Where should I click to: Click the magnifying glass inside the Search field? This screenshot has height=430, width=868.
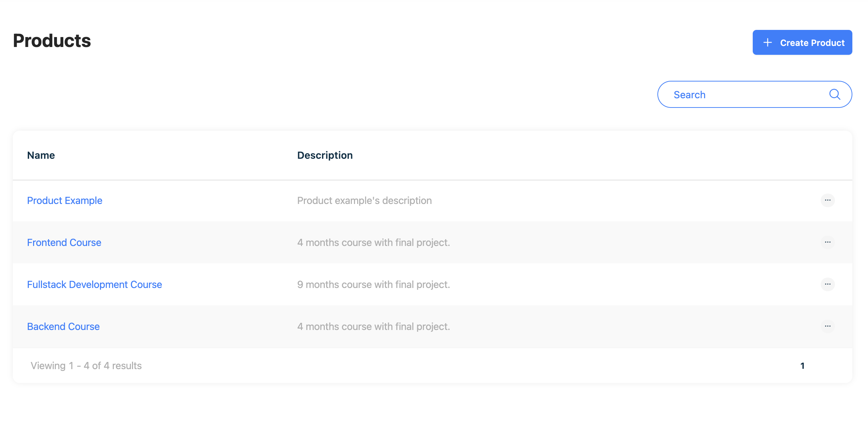pos(835,94)
